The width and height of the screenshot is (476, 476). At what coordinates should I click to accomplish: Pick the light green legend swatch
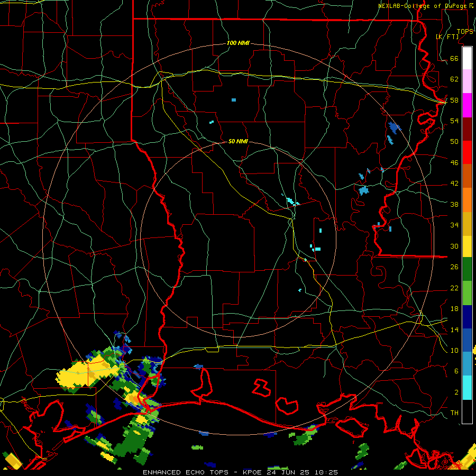point(467,293)
